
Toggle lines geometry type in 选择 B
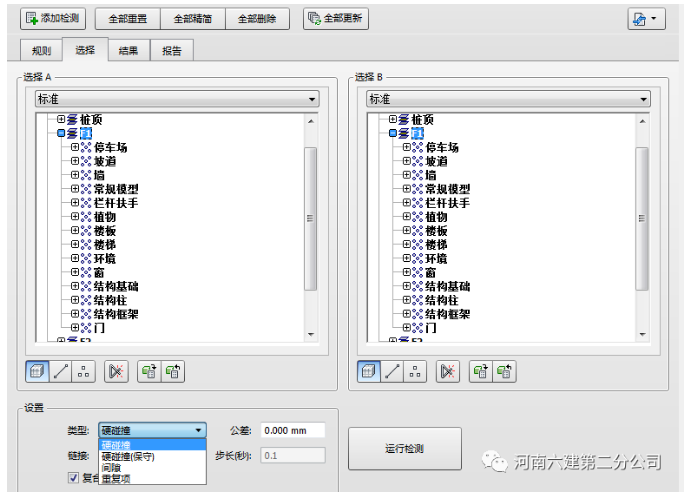392,372
